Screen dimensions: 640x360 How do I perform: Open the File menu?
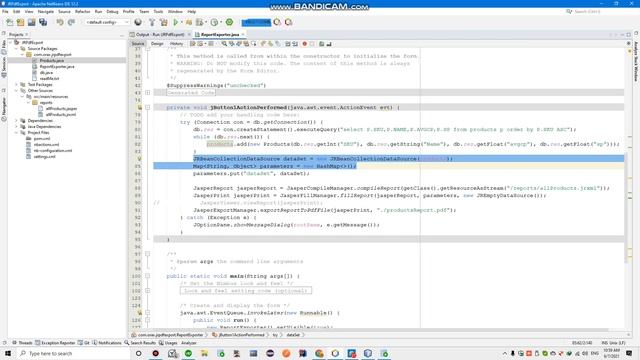coord(5,11)
